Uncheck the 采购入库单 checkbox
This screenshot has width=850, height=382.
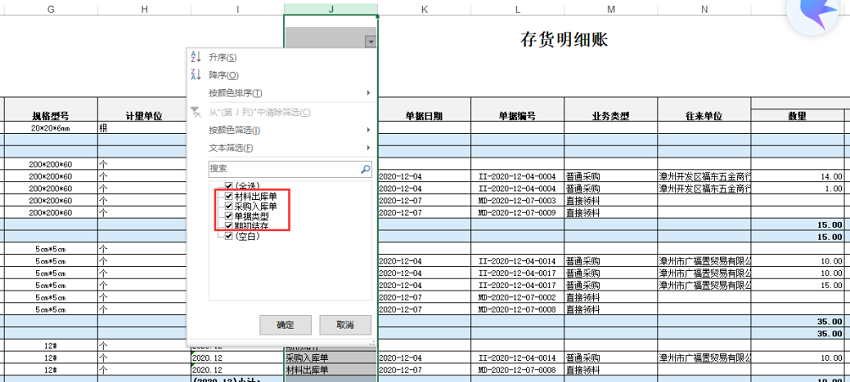coord(228,206)
